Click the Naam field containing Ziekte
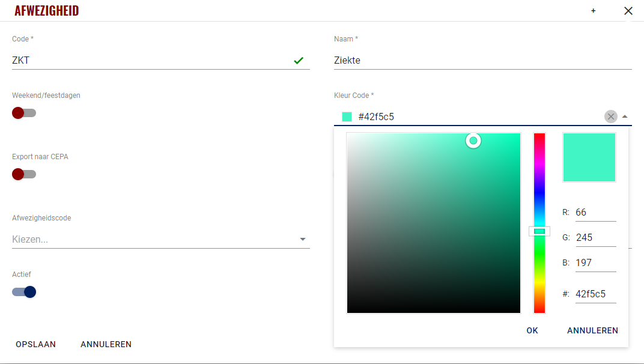Viewport: 644px width, 364px height. click(x=482, y=61)
